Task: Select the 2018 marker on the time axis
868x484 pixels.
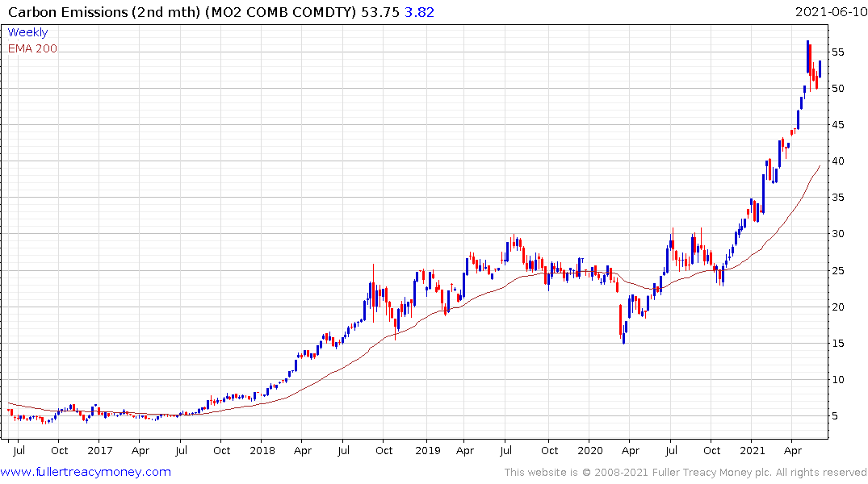Action: (x=262, y=450)
